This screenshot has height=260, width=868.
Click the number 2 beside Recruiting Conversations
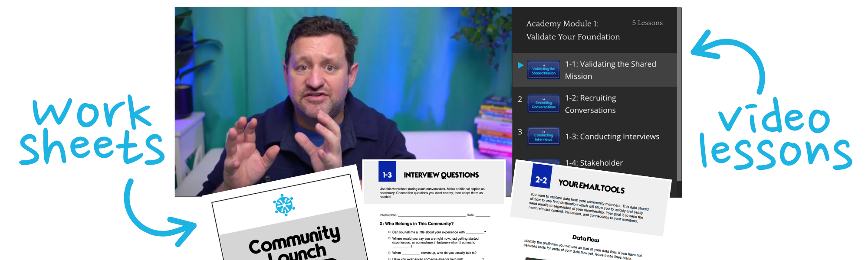pyautogui.click(x=520, y=99)
